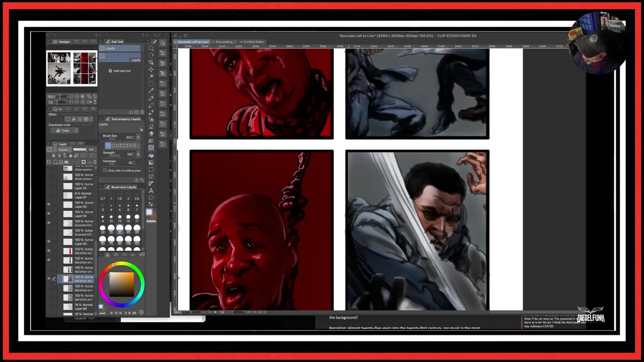644x362 pixels.
Task: Open the Navigator panel tab
Action: click(x=62, y=42)
